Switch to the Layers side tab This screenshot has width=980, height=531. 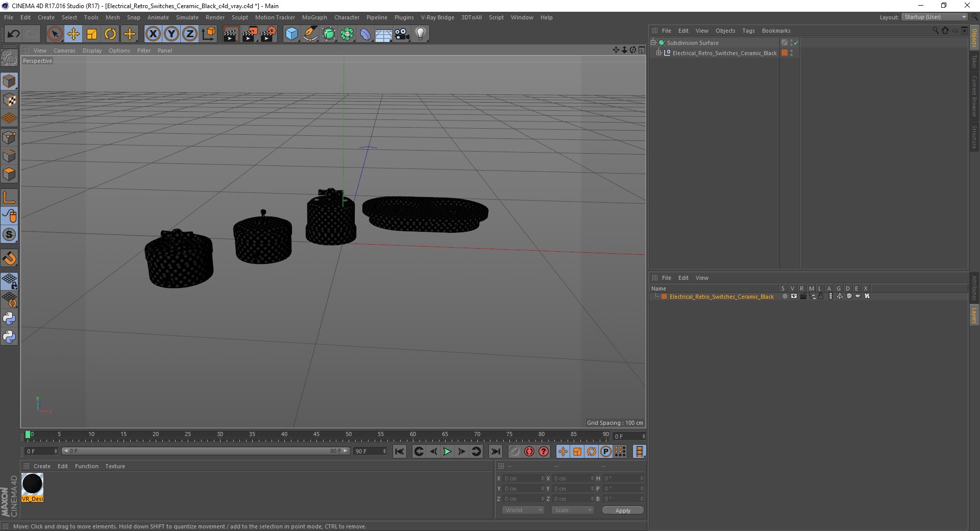coord(974,315)
